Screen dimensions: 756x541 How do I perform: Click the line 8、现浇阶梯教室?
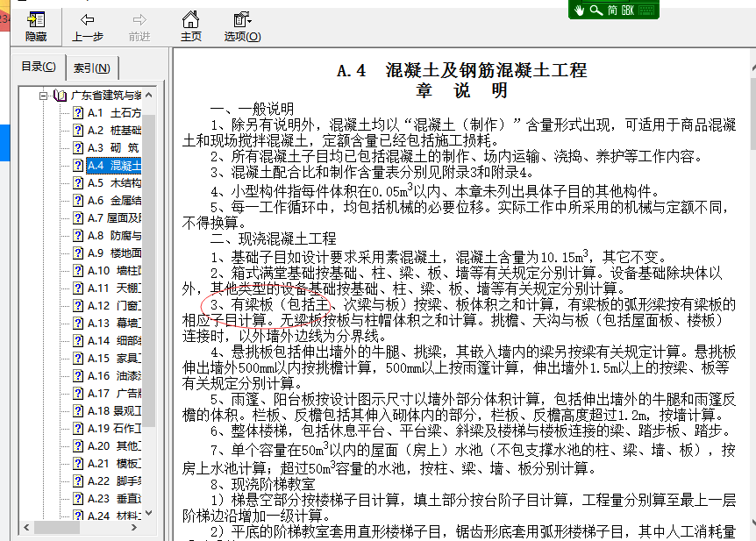pyautogui.click(x=263, y=484)
